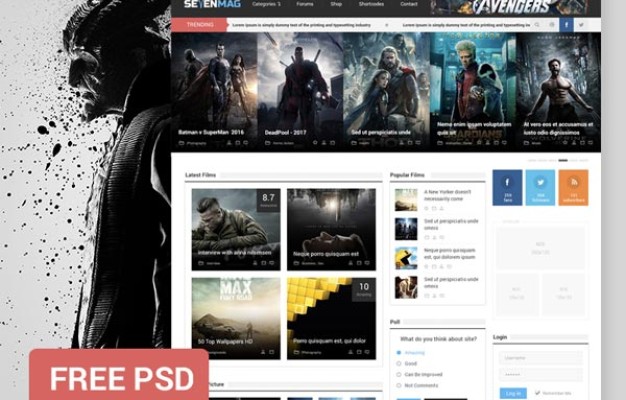Open the Forums menu item
The height and width of the screenshot is (400, 626).
[x=305, y=4]
